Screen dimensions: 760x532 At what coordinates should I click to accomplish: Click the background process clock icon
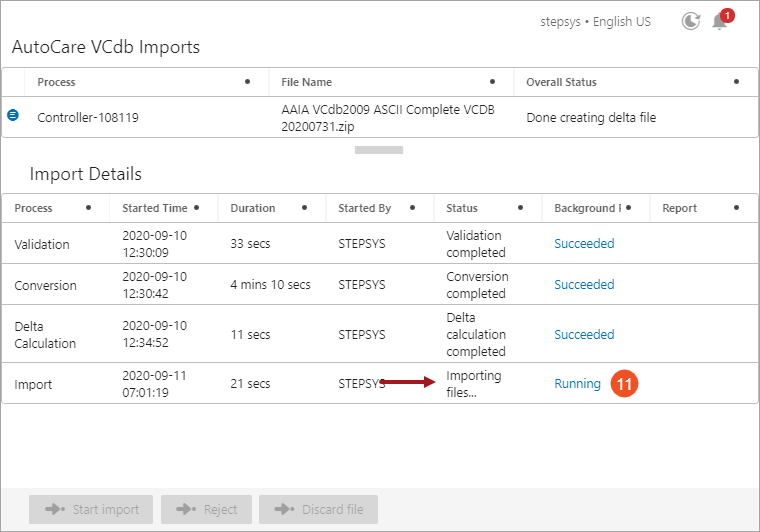tap(691, 21)
